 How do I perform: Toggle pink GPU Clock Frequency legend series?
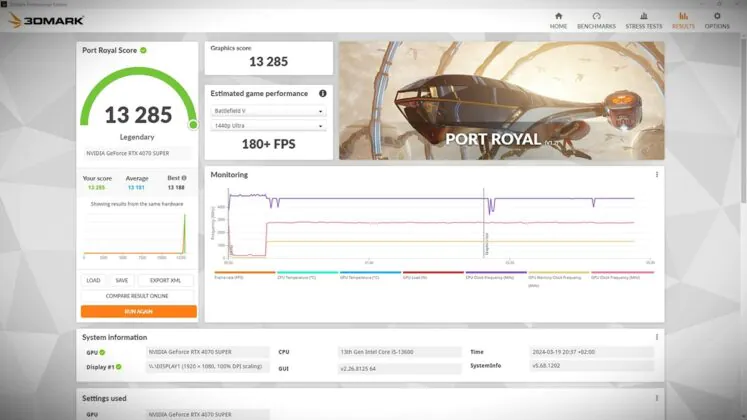622,275
